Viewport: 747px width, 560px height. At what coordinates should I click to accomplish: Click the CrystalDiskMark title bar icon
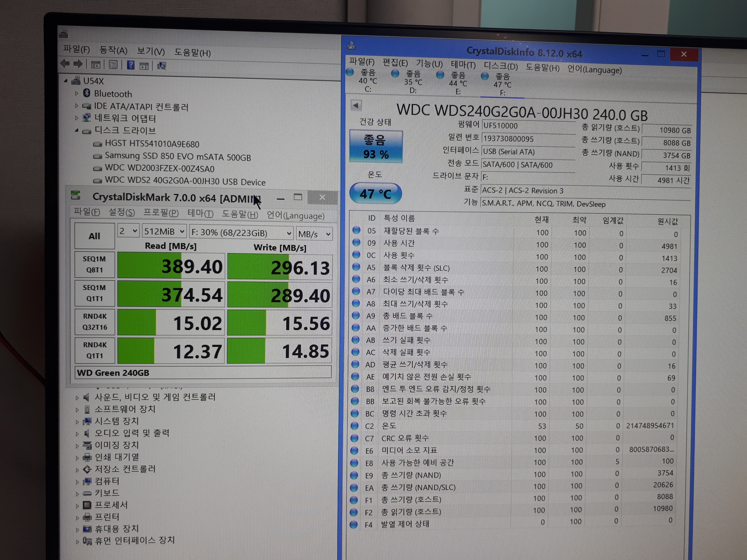[x=76, y=195]
